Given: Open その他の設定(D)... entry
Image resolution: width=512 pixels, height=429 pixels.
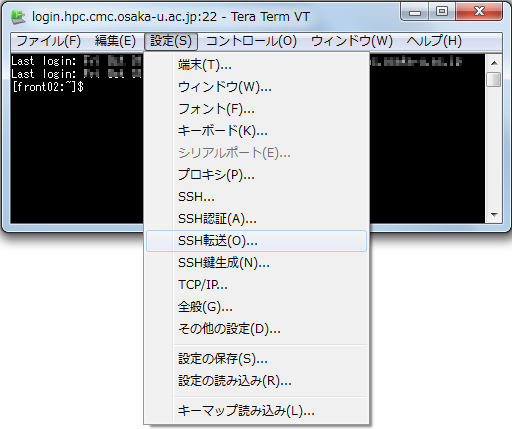Looking at the screenshot, I should (256, 329).
